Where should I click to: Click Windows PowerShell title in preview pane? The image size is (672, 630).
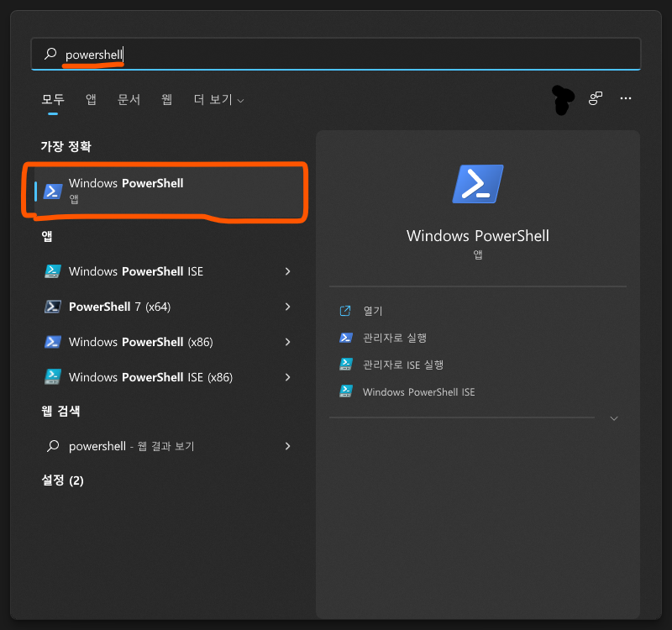coord(478,236)
